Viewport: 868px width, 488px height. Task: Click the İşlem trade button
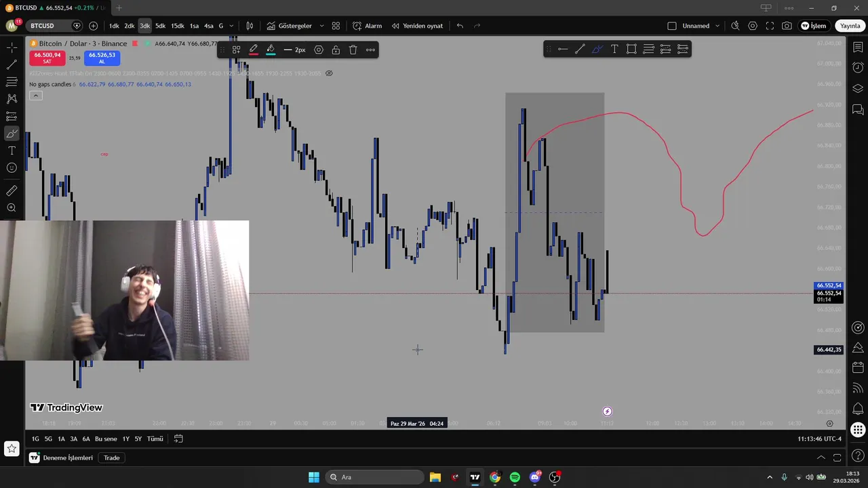coord(813,26)
